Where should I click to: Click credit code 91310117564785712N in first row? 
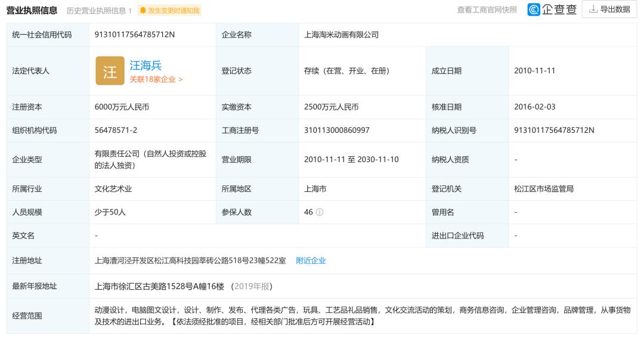tap(135, 35)
